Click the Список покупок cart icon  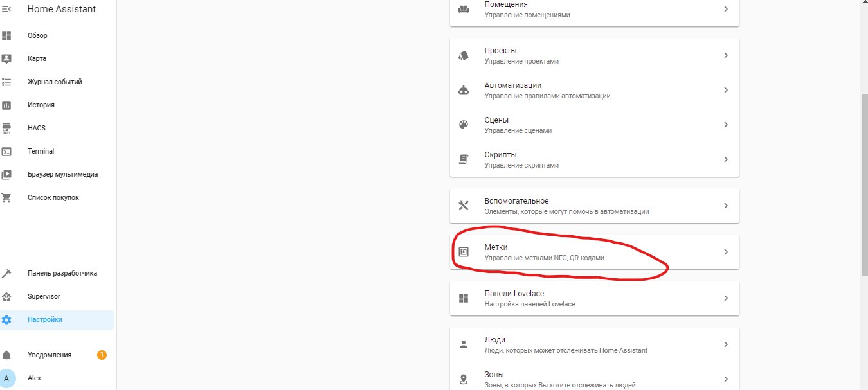click(6, 197)
